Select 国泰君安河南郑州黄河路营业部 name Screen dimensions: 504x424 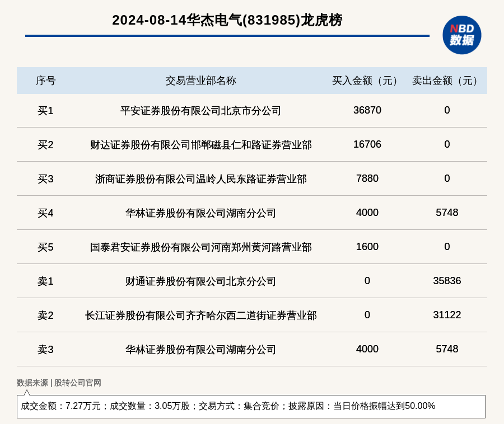[200, 247]
